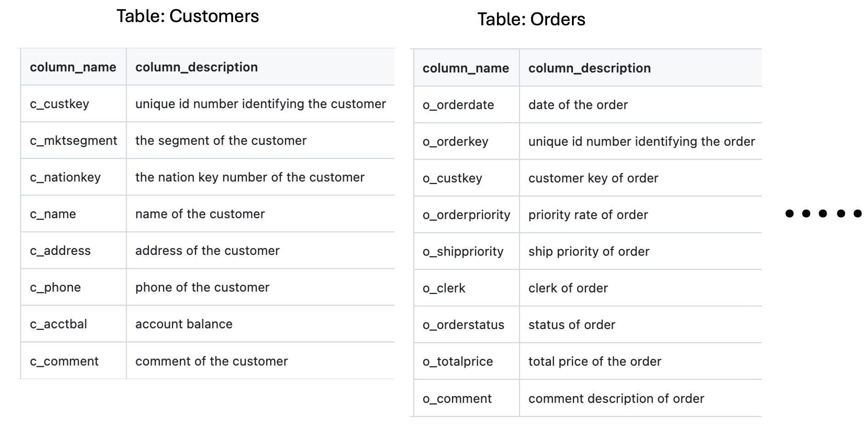Click the five-dot ellipsis beside Orders table

click(823, 213)
